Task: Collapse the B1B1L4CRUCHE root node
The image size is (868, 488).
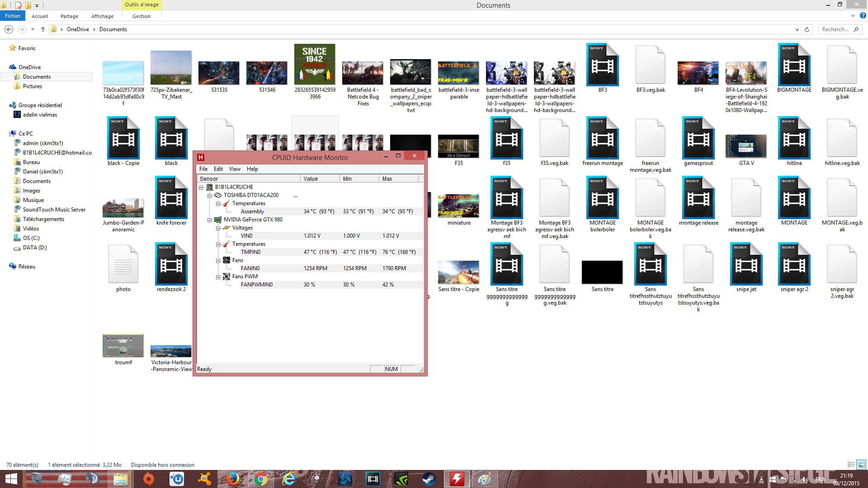Action: pyautogui.click(x=201, y=187)
